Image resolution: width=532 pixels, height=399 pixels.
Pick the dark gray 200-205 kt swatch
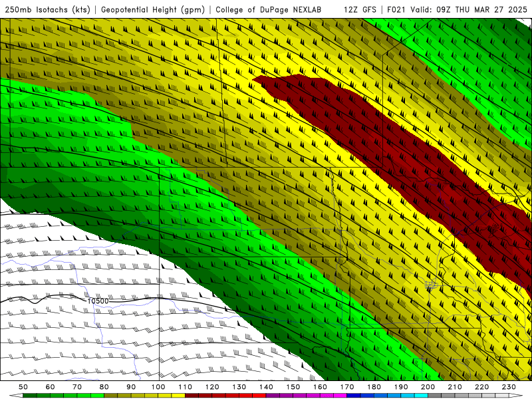point(435,396)
